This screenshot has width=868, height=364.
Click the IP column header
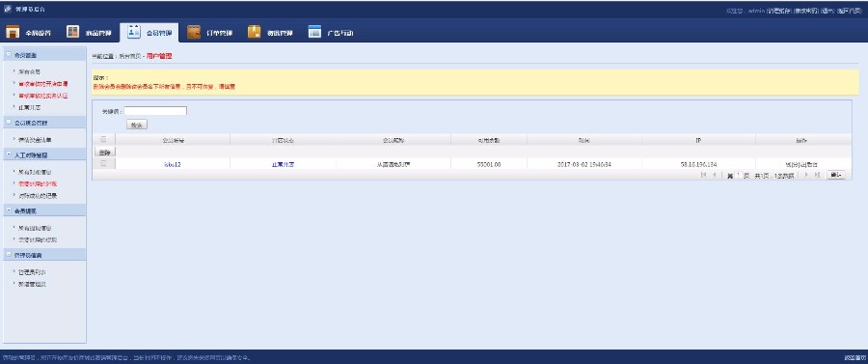pos(698,141)
